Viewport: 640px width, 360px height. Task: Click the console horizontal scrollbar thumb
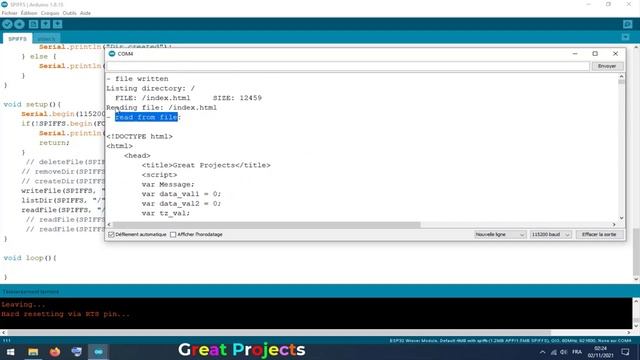(279, 333)
